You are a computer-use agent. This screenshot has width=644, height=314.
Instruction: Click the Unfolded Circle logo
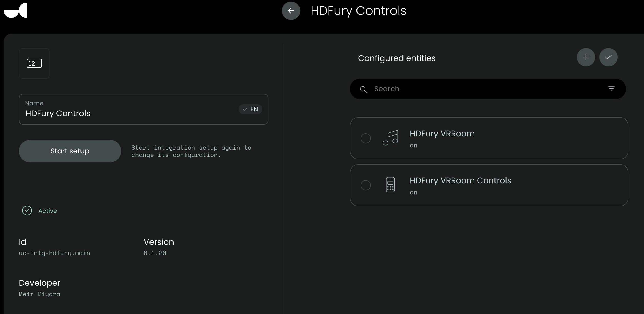click(15, 10)
